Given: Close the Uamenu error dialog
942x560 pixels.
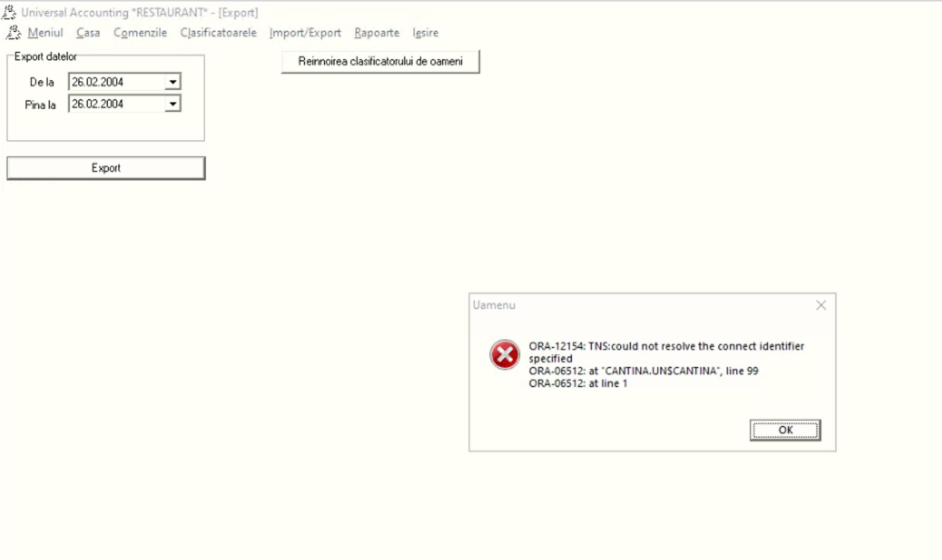Looking at the screenshot, I should [821, 305].
